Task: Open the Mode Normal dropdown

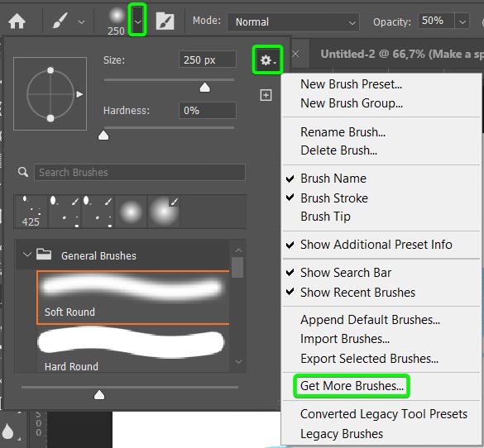Action: click(x=293, y=21)
